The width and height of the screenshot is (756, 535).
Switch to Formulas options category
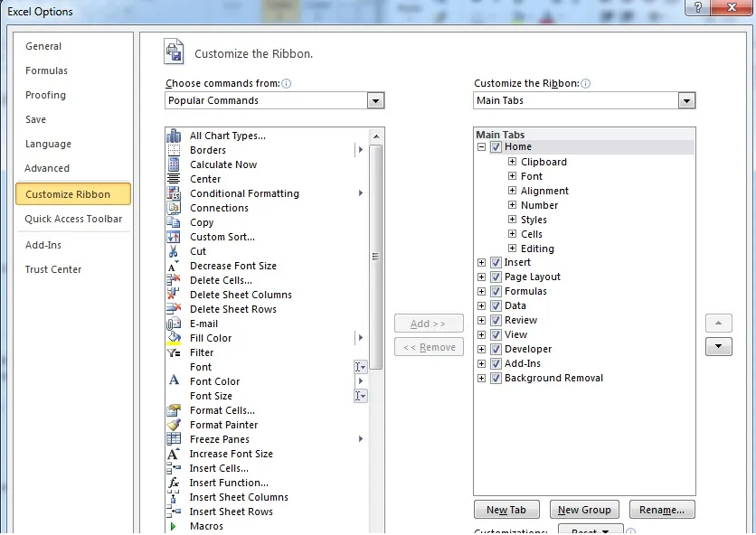46,70
